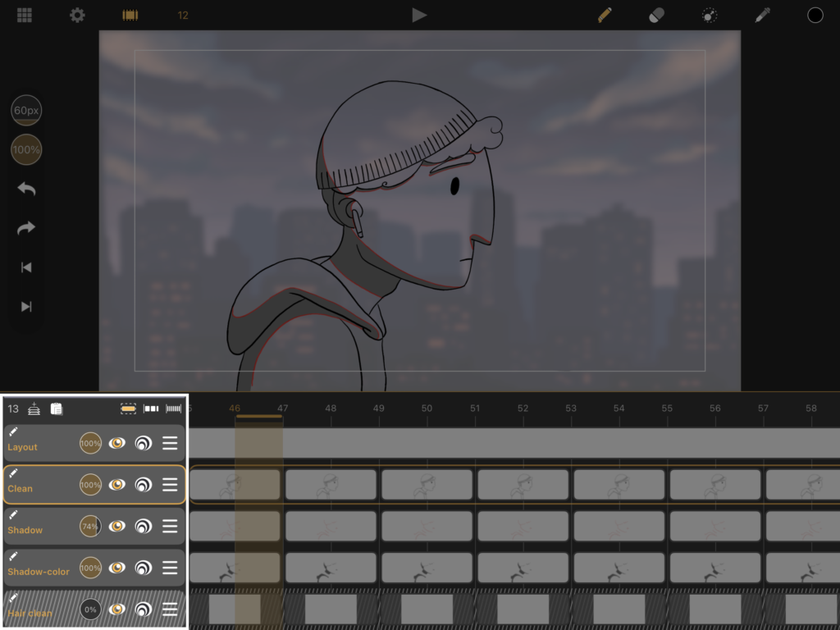Open the Clean layer options menu
The height and width of the screenshot is (630, 840).
170,485
